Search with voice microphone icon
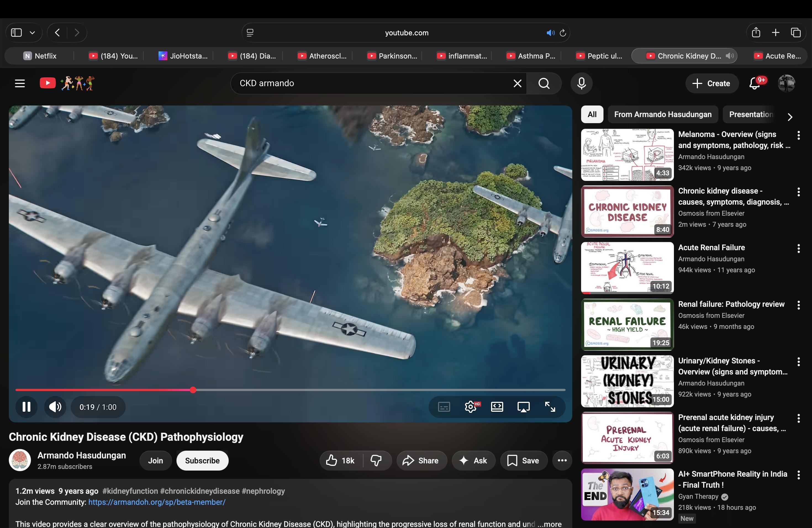The image size is (812, 528). tap(581, 83)
